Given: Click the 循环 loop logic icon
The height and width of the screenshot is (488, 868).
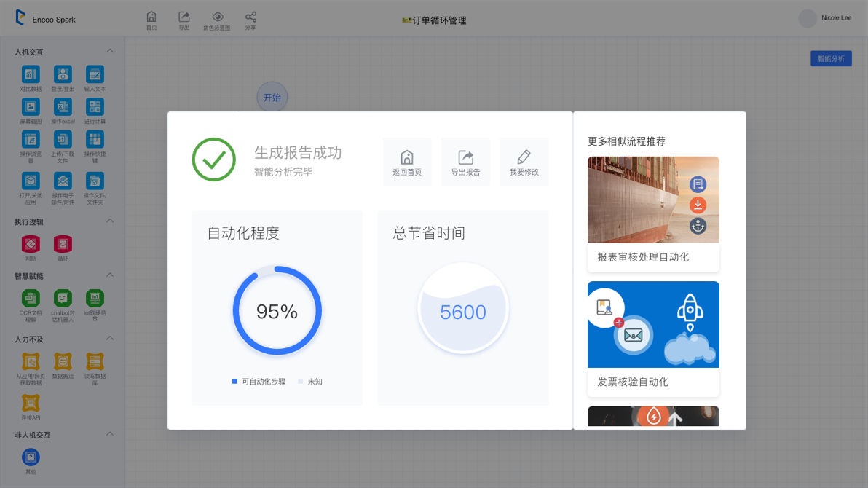Looking at the screenshot, I should pyautogui.click(x=63, y=244).
